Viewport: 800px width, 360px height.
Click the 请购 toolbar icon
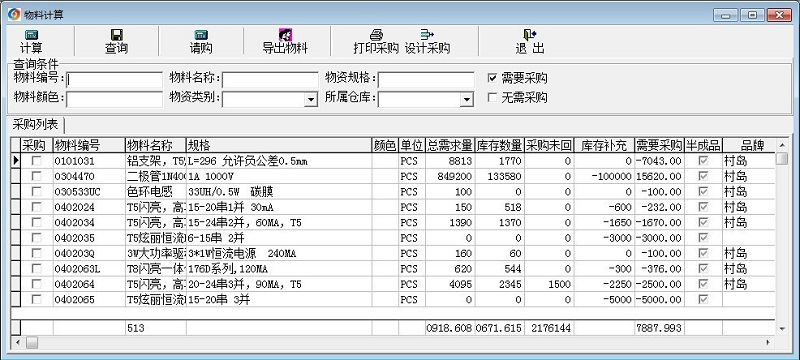pyautogui.click(x=201, y=35)
